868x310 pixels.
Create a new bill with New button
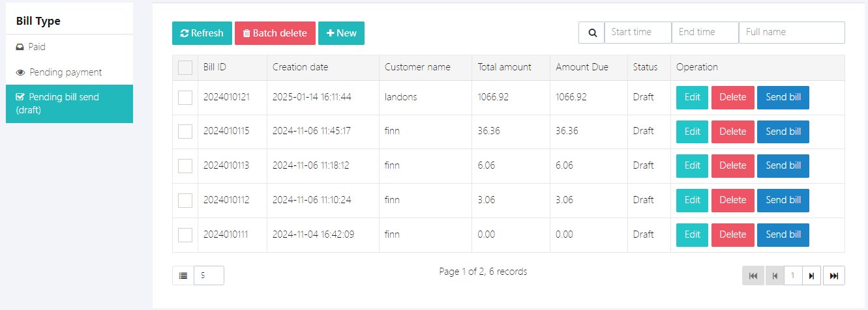pyautogui.click(x=341, y=33)
